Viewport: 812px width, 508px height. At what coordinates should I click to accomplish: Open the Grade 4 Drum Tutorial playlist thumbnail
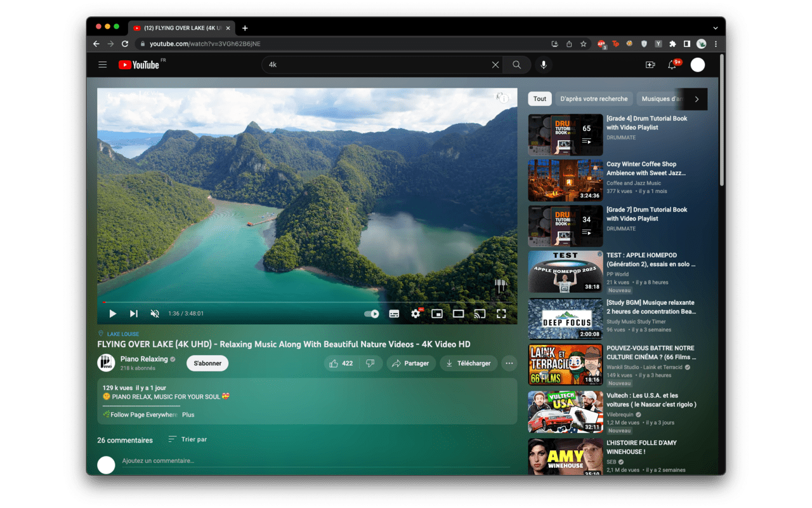click(x=565, y=135)
